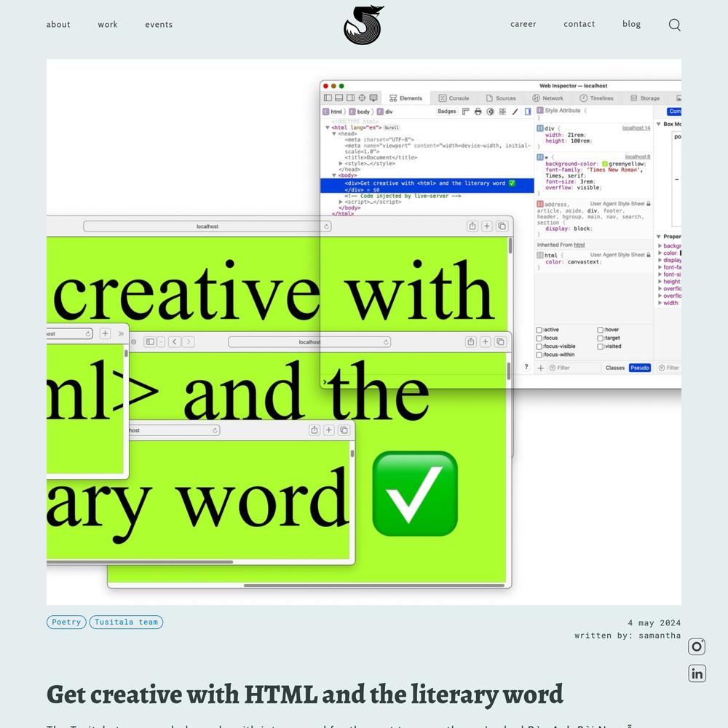The width and height of the screenshot is (728, 728).
Task: Enable the :target pseudo-class checkbox
Action: tap(600, 338)
